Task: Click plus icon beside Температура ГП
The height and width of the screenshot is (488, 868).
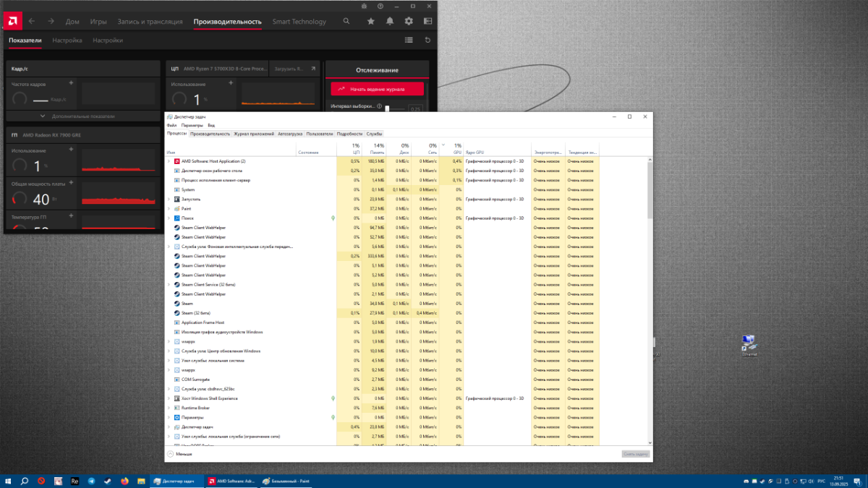Action: coord(71,217)
